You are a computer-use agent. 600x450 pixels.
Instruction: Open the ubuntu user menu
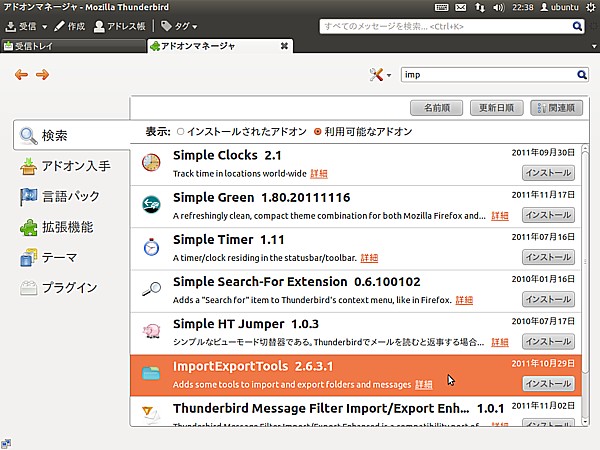pos(559,7)
